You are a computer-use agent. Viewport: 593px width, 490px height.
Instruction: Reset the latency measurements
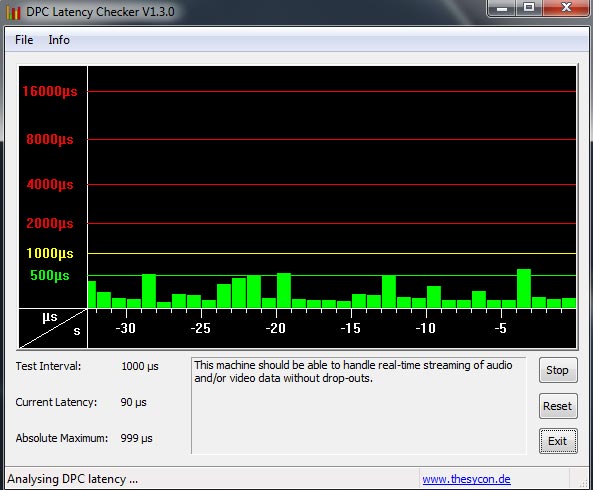point(558,406)
